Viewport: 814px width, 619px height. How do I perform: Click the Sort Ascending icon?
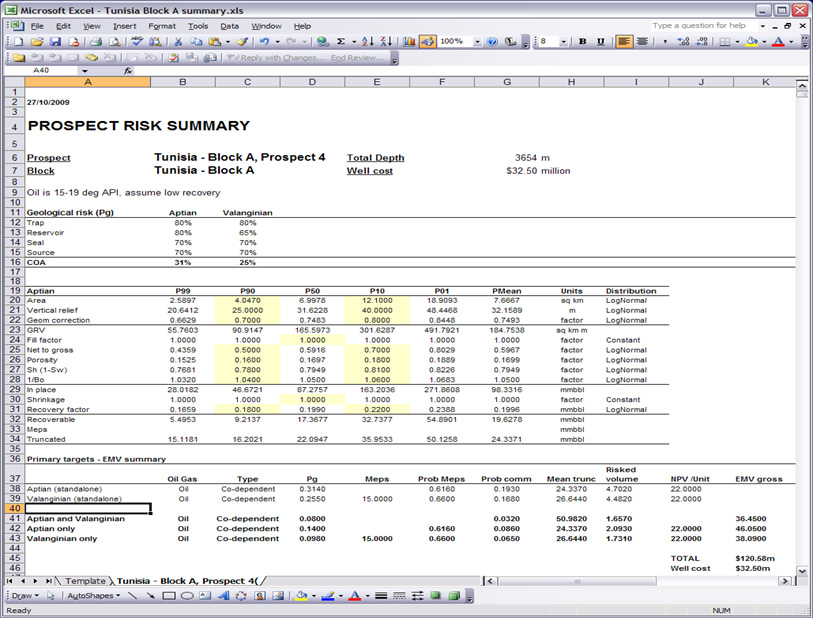pyautogui.click(x=367, y=42)
